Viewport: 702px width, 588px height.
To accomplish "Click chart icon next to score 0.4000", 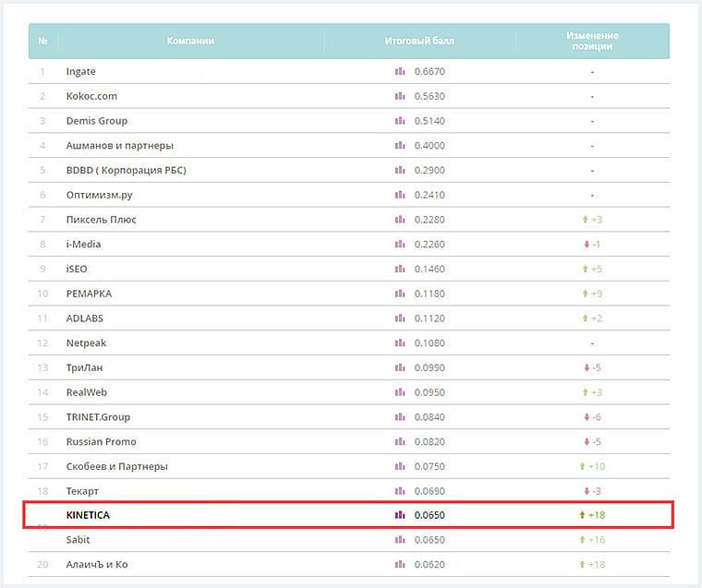I will pos(400,145).
